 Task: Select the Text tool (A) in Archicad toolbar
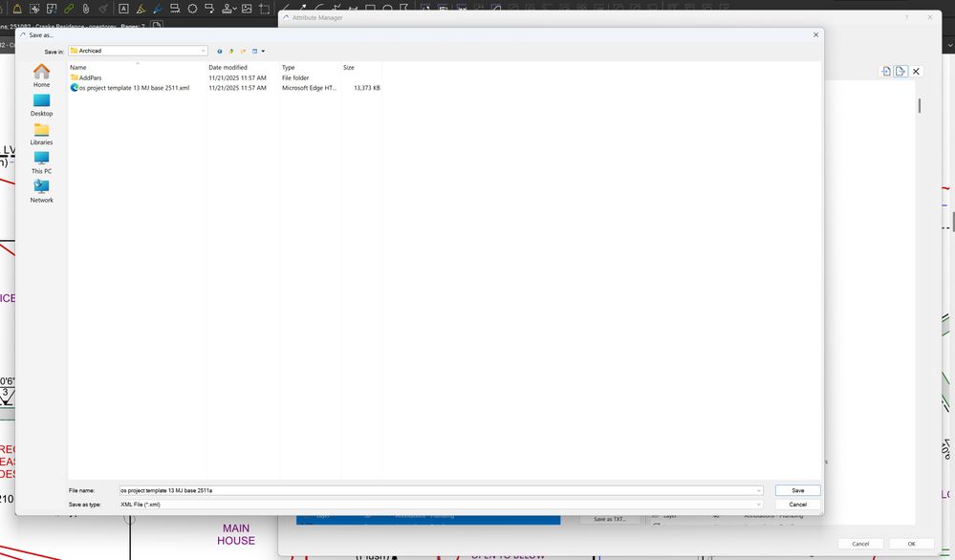123,9
